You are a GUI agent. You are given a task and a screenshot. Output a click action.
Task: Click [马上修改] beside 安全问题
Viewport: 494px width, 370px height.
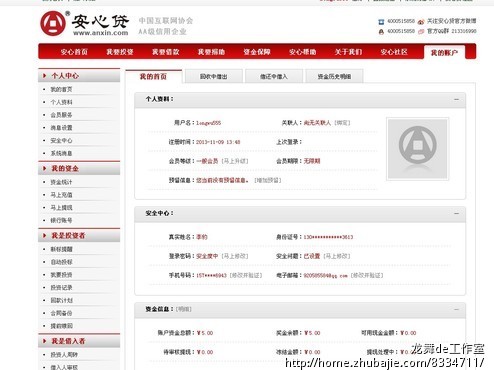click(337, 256)
